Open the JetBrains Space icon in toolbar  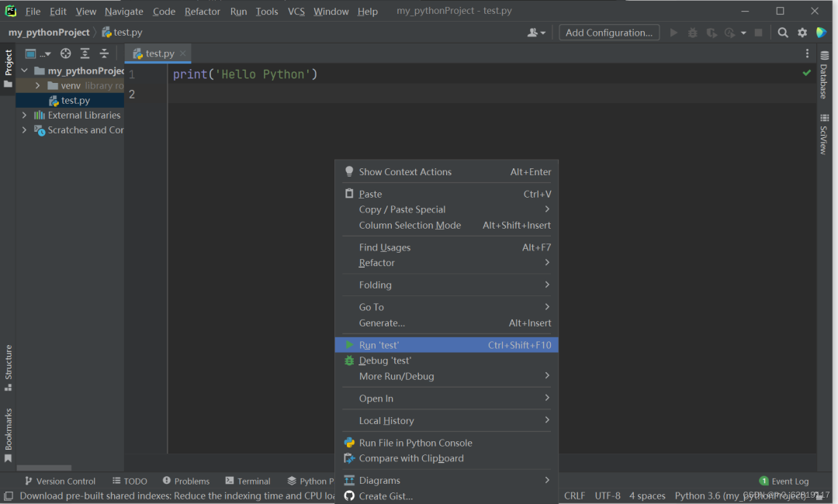point(822,33)
